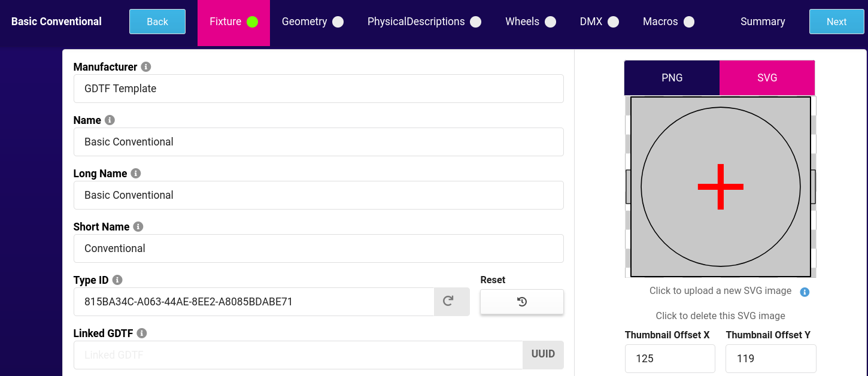868x376 pixels.
Task: Click the blue SVG upload info icon
Action: (x=805, y=292)
